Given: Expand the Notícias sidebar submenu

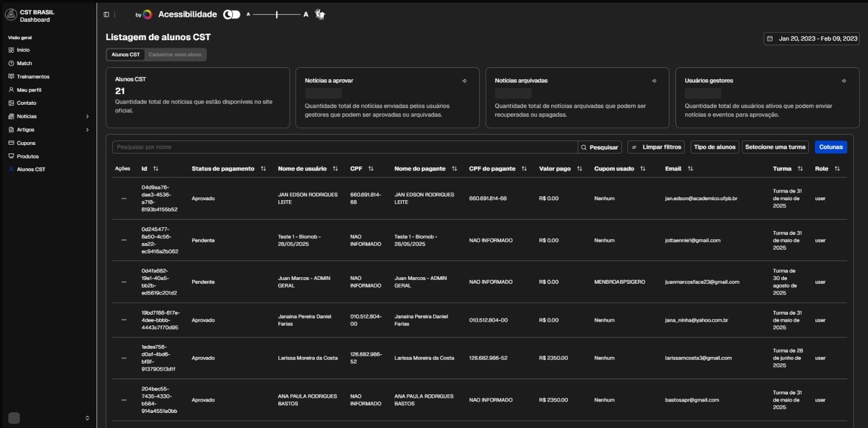Looking at the screenshot, I should coord(87,117).
